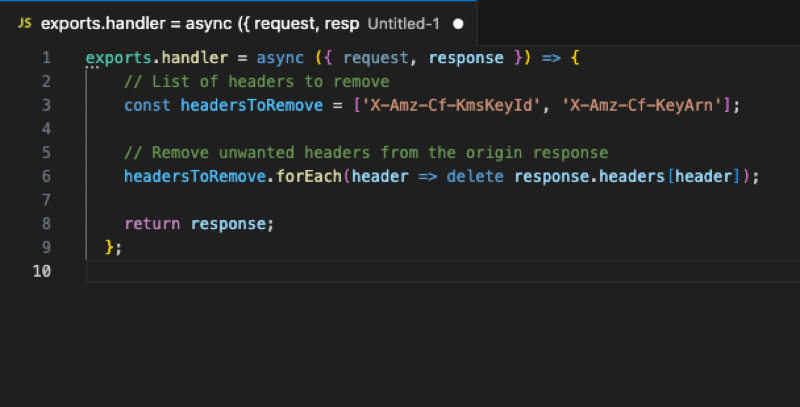Viewport: 800px width, 407px height.
Task: Click 'headersToRemove' on line 6
Action: click(195, 176)
